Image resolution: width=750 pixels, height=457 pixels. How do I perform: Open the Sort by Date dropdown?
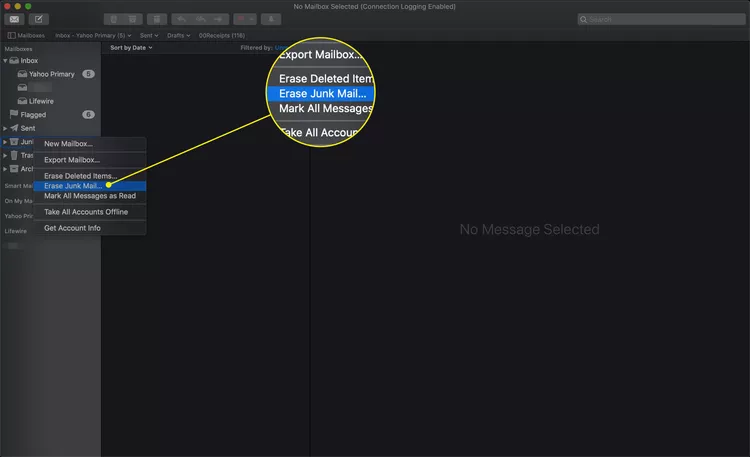pyautogui.click(x=131, y=47)
